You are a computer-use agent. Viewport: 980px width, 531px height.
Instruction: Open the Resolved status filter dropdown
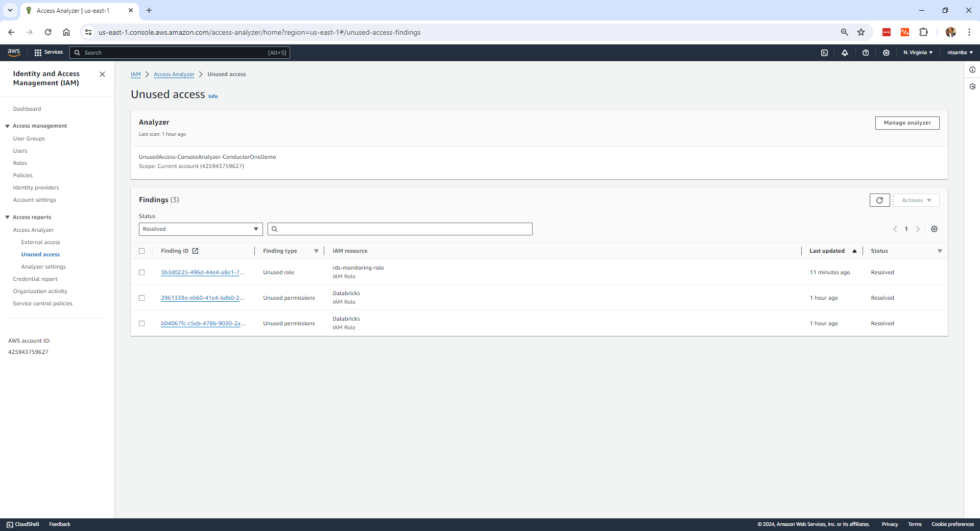[x=201, y=229]
